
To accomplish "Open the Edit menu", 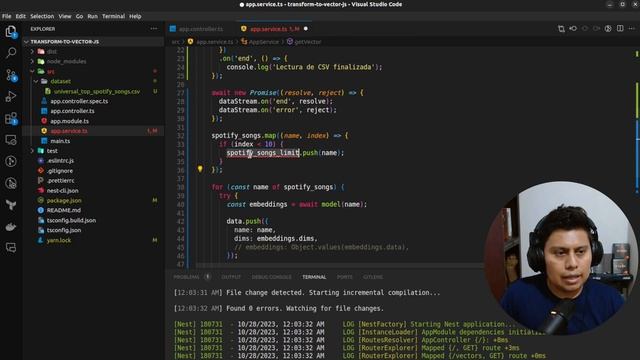I will [x=20, y=16].
